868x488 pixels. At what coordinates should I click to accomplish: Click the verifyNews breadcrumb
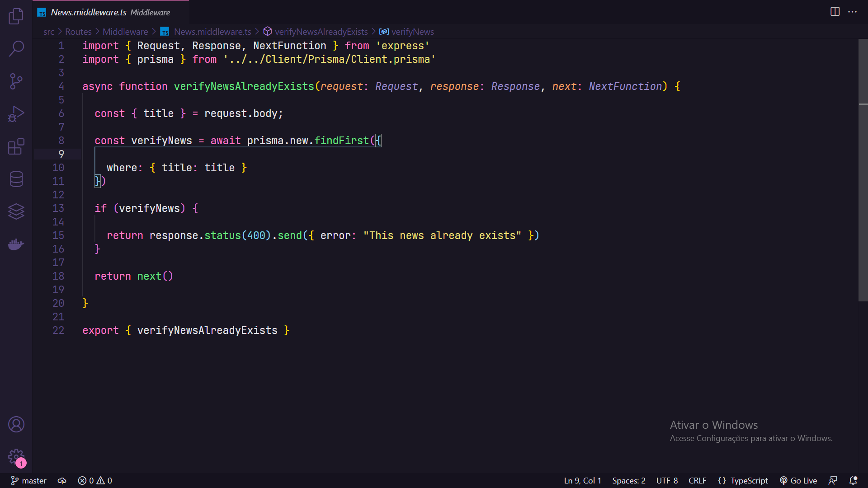coord(407,32)
